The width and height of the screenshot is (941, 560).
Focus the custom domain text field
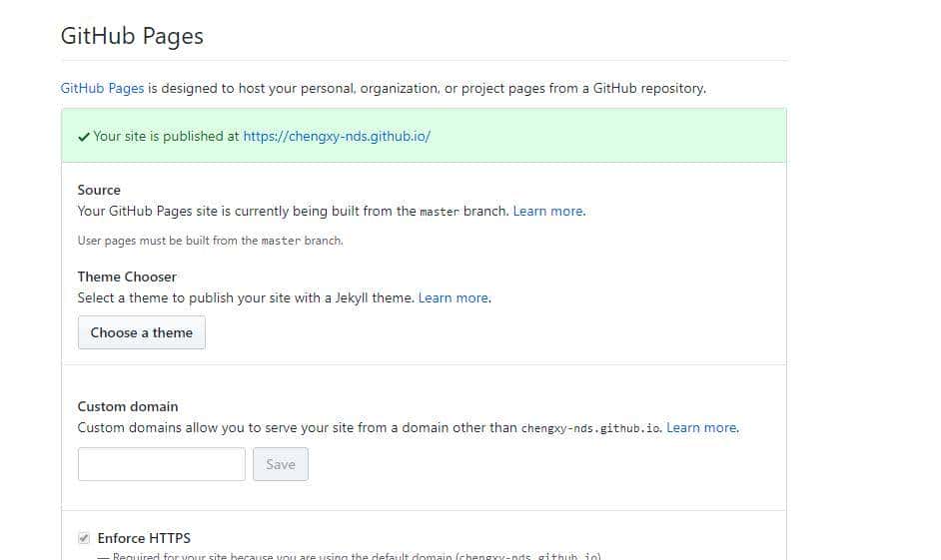(161, 464)
